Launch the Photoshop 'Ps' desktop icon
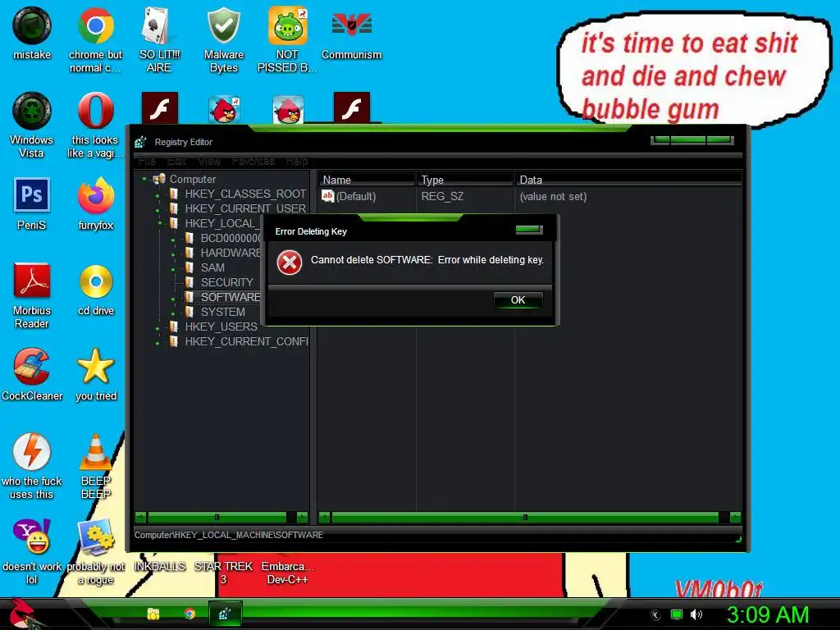The width and height of the screenshot is (840, 630). 32,195
